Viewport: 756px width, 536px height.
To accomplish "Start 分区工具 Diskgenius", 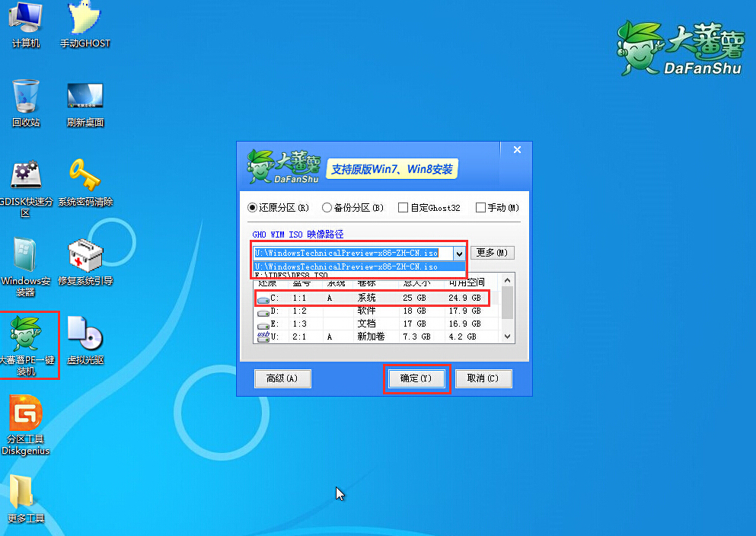I will (25, 425).
